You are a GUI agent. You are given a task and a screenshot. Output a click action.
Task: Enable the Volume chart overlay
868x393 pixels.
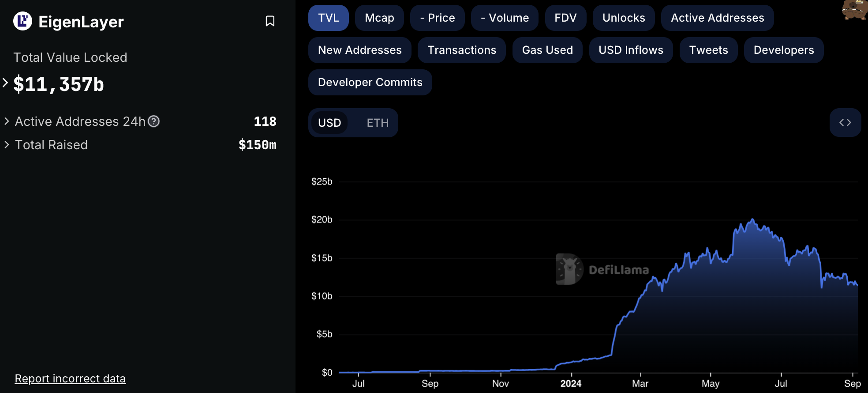tap(505, 18)
